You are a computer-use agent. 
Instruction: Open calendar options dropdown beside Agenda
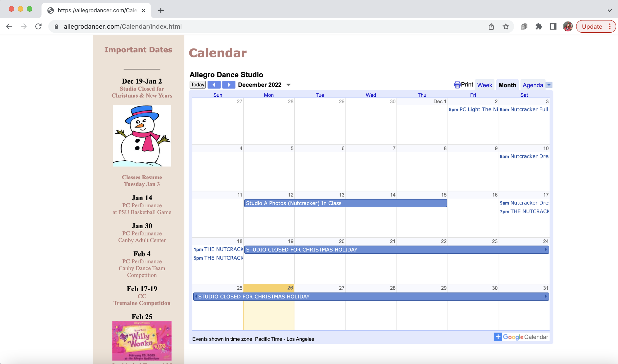click(549, 85)
